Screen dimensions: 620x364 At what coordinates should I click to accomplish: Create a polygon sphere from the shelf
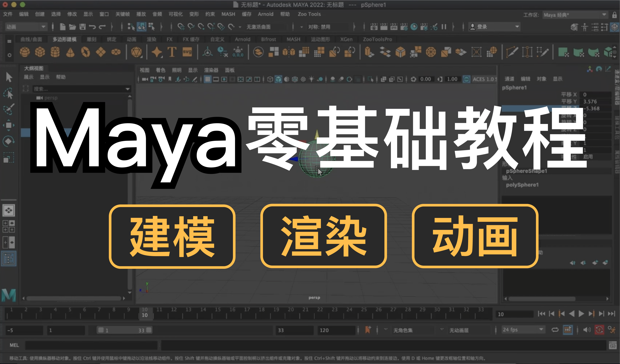point(25,52)
